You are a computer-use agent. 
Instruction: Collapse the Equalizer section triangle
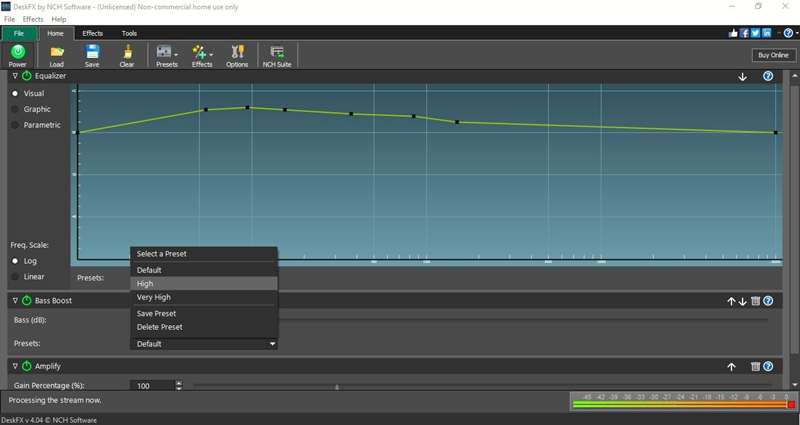tap(15, 76)
